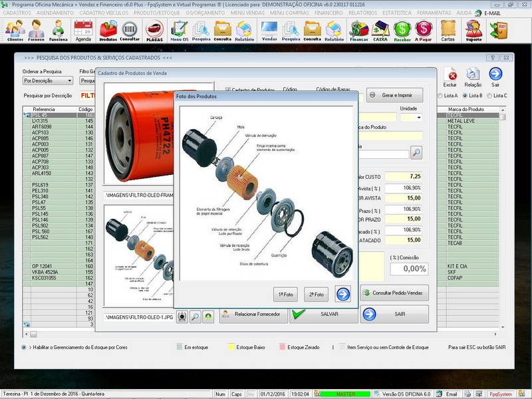Screen dimensions: 532x399
Task: Click the green Em estoque legend swatch
Action: [x=180, y=347]
